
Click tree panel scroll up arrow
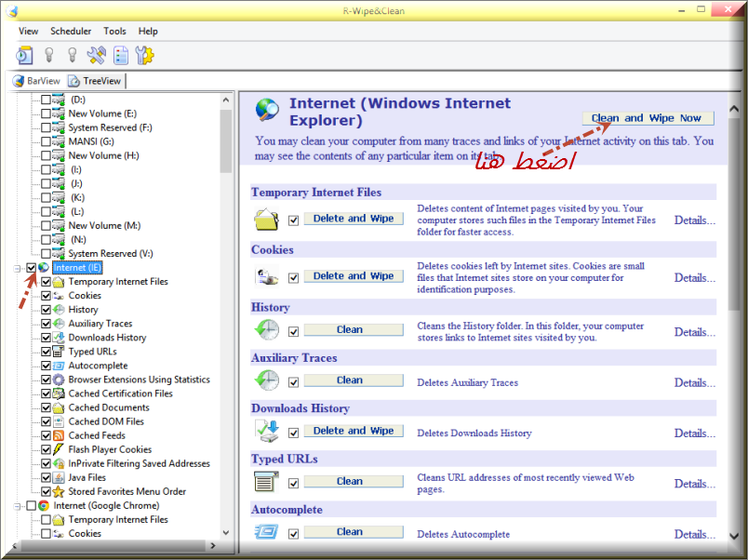coord(226,100)
